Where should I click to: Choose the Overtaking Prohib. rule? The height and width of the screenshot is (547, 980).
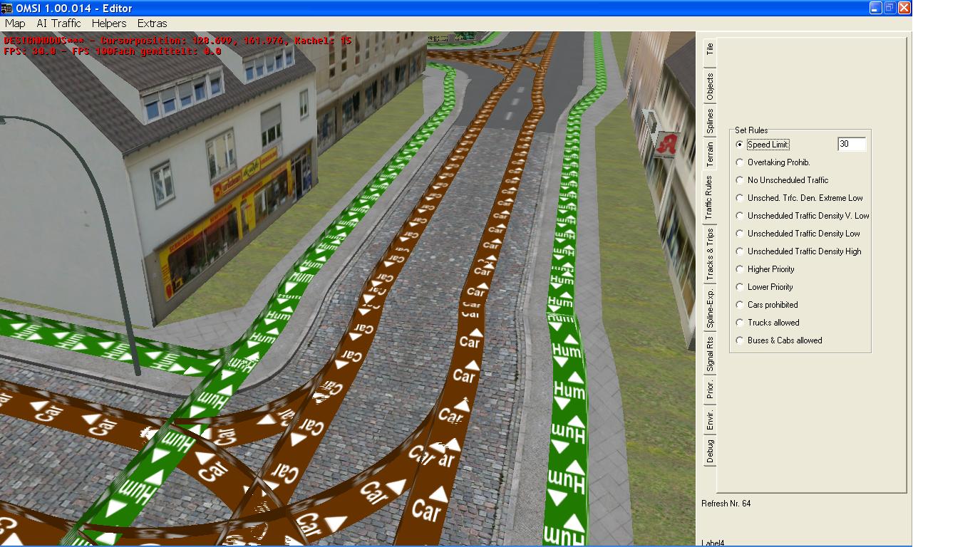[x=740, y=162]
